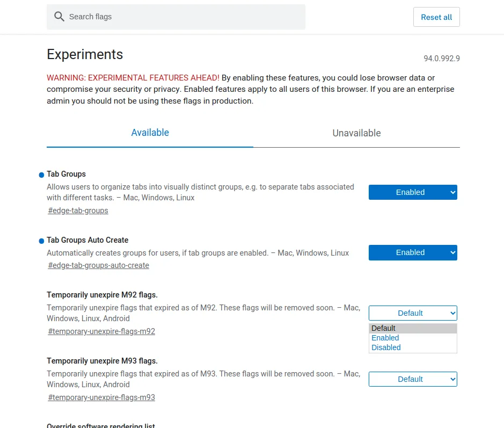Choose Default in the open dropdown list
Viewport: 504px width, 428px height.
point(383,328)
